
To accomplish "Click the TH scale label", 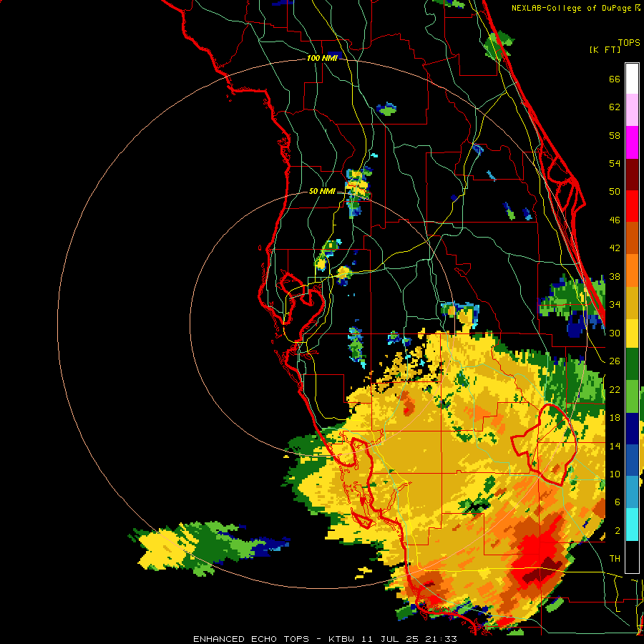I will click(615, 559).
